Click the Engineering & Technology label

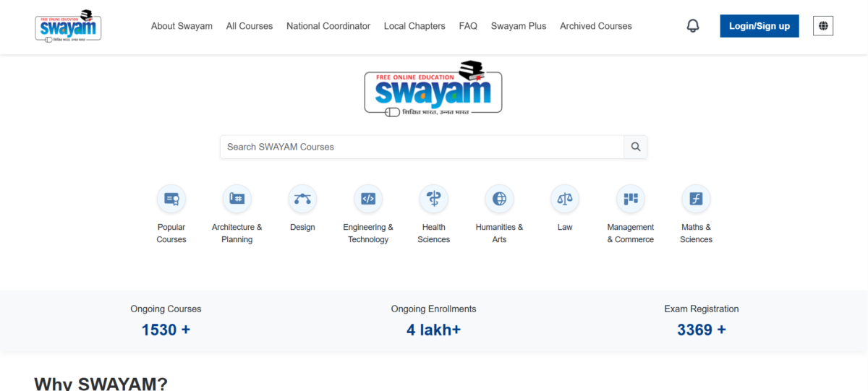368,233
